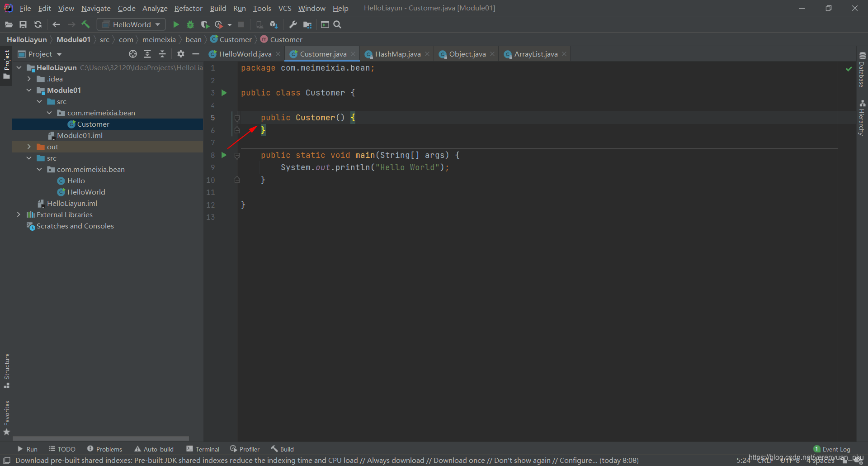Image resolution: width=868 pixels, height=466 pixels.
Task: Click the Profiler run icon in toolbar
Action: pyautogui.click(x=219, y=24)
